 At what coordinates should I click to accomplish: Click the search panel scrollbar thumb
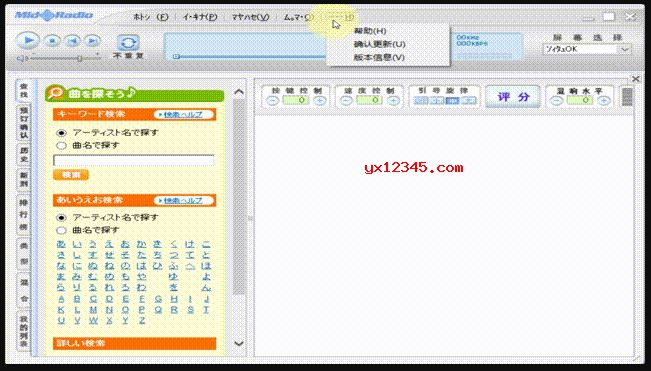point(239,197)
